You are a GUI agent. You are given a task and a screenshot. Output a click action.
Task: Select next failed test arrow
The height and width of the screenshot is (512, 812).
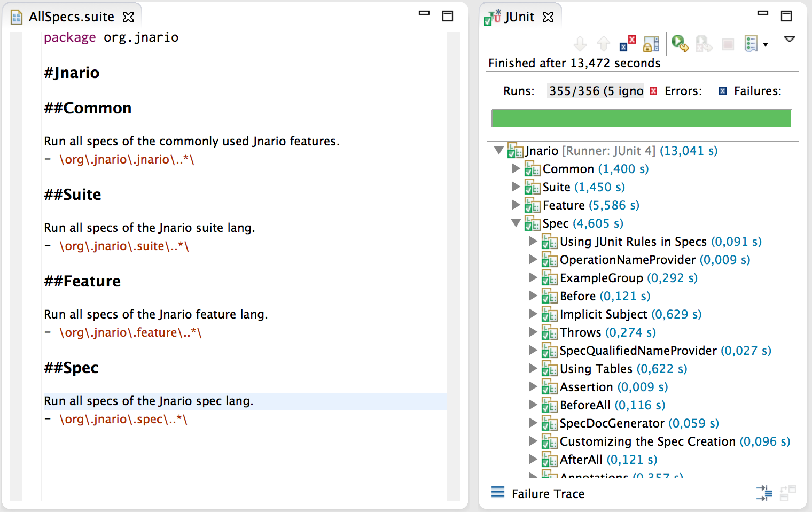(x=580, y=44)
